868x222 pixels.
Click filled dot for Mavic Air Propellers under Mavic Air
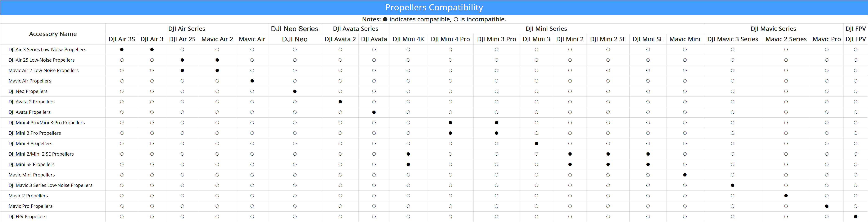click(x=252, y=81)
